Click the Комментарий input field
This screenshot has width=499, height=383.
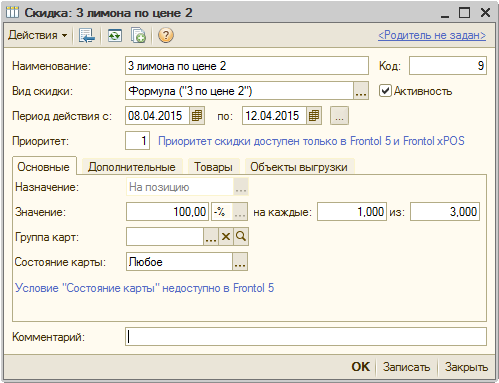pos(306,337)
